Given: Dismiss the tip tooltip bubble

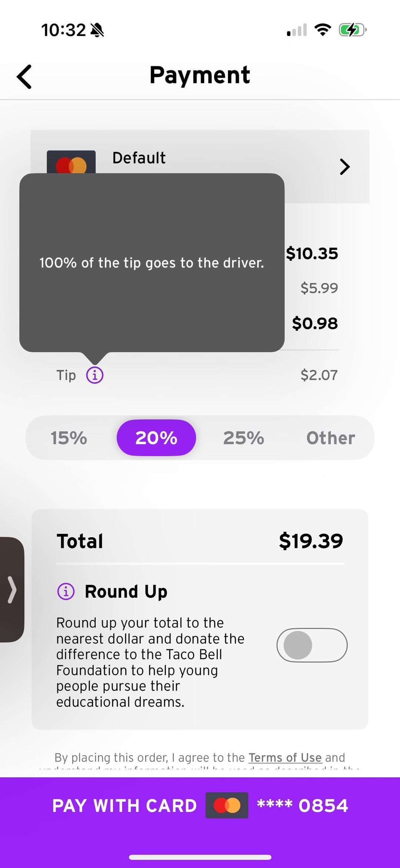Looking at the screenshot, I should pos(152,263).
